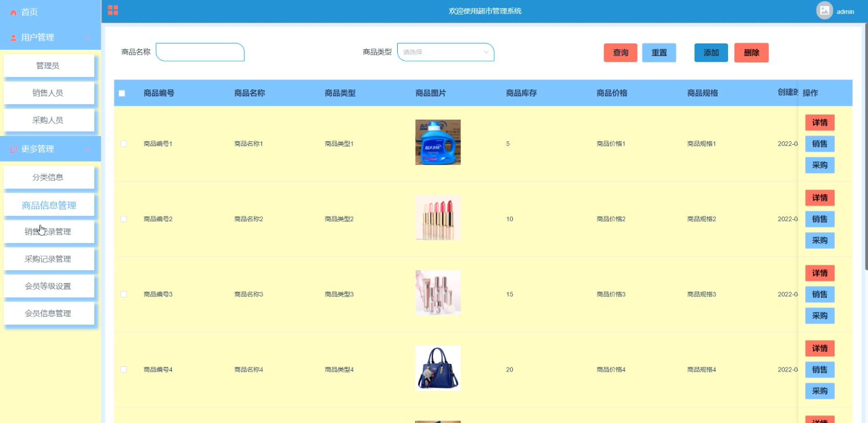Click the user icon beside 用户管理
The width and height of the screenshot is (868, 423).
point(13,38)
